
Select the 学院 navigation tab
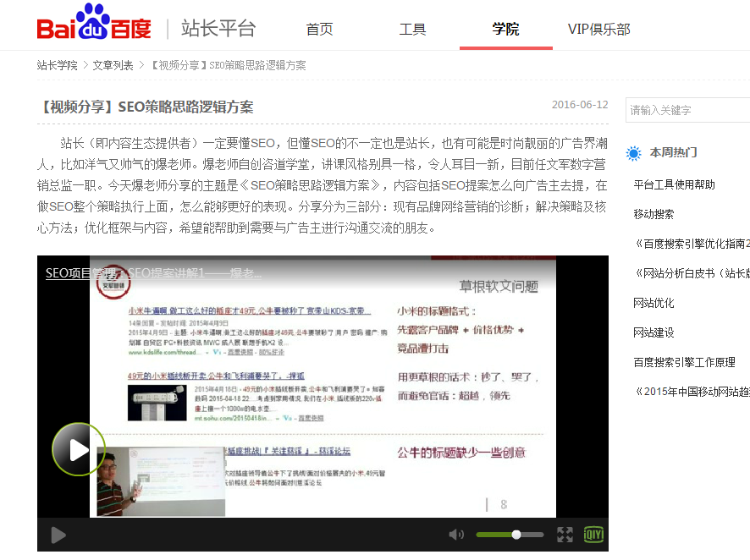point(505,30)
